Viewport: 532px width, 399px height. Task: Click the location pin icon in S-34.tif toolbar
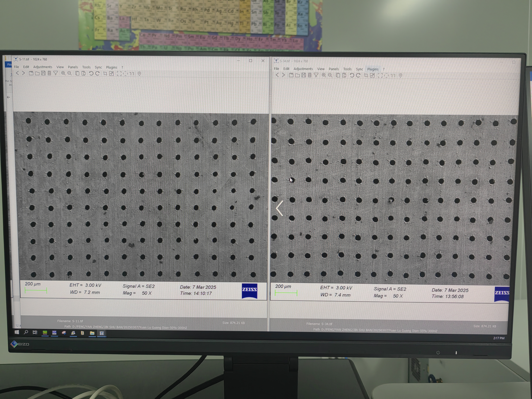coord(400,75)
